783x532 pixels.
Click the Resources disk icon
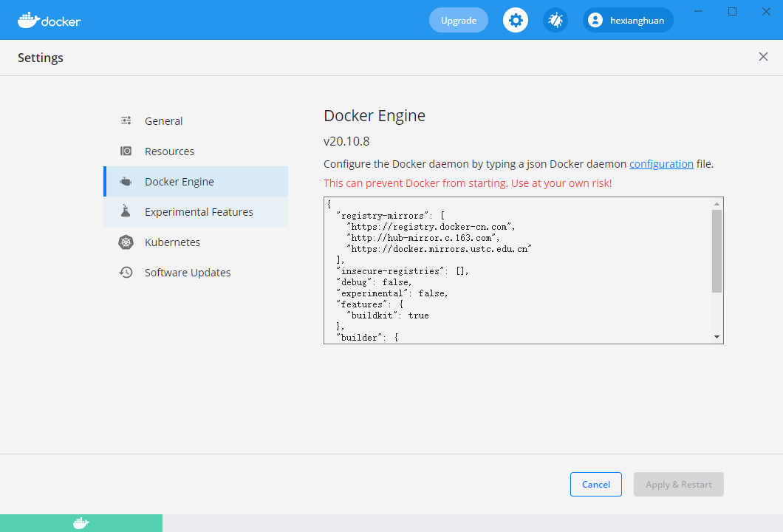tap(126, 151)
